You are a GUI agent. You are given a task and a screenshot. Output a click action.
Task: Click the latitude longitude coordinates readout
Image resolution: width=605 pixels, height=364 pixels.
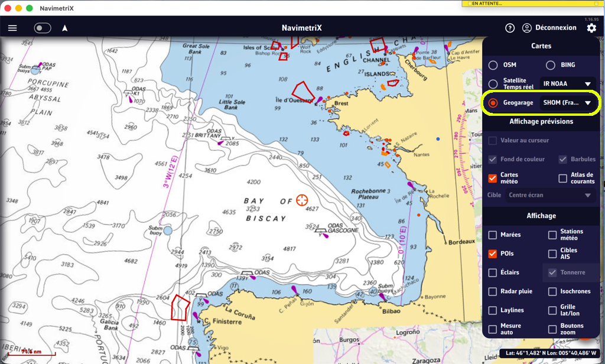click(x=550, y=353)
